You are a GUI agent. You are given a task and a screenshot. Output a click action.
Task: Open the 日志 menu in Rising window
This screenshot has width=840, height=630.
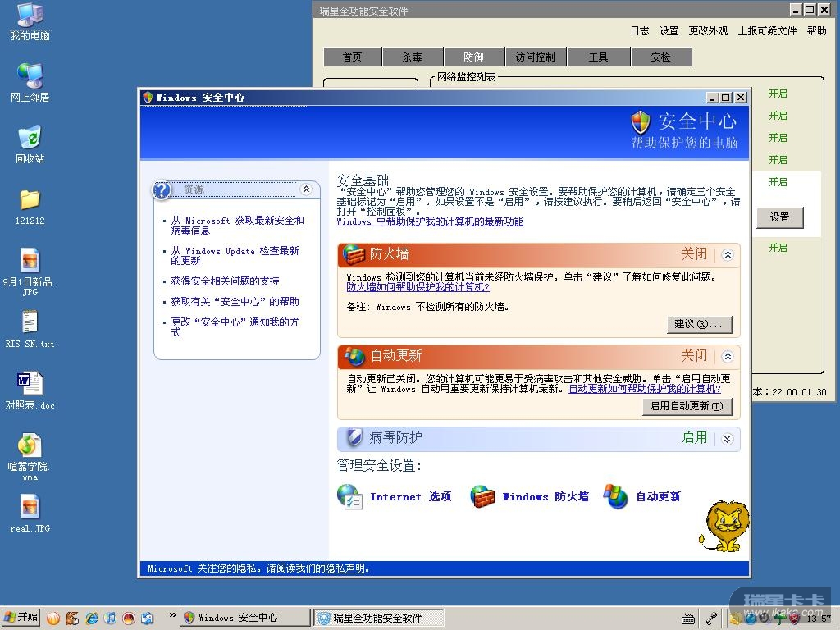(640, 31)
